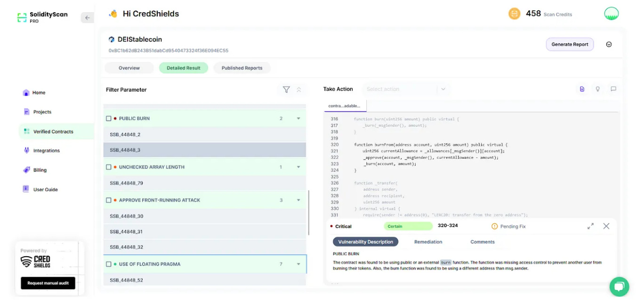This screenshot has width=644, height=300.
Task: Check the UNCHECKED ARRAY LENGTH checkbox
Action: coord(109,167)
